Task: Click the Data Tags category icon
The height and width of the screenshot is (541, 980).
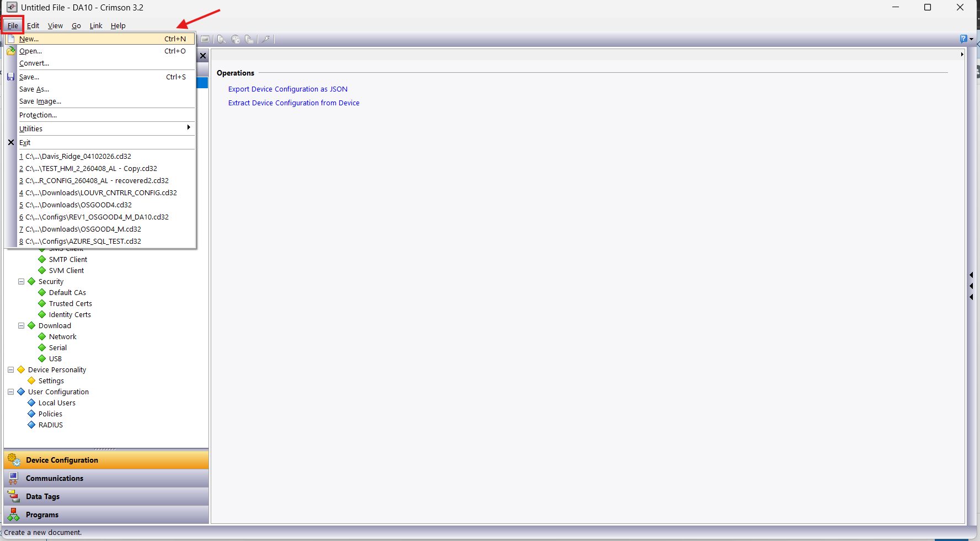Action: coord(13,496)
